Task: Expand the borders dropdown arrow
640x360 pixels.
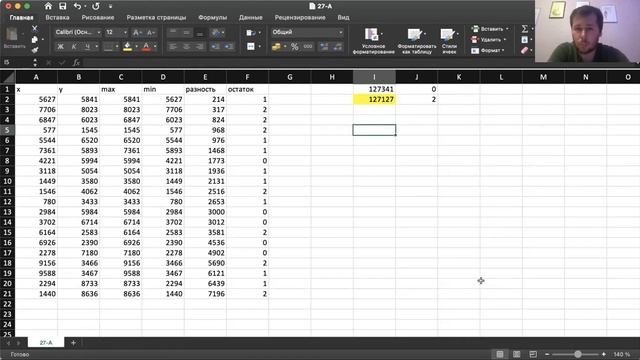Action: click(117, 47)
